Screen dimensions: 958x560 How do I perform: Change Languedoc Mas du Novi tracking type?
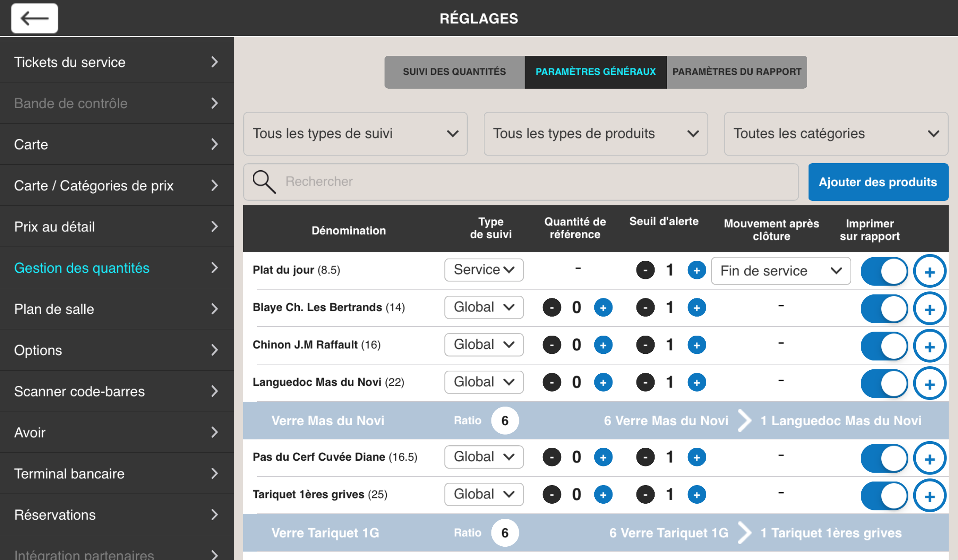(484, 382)
